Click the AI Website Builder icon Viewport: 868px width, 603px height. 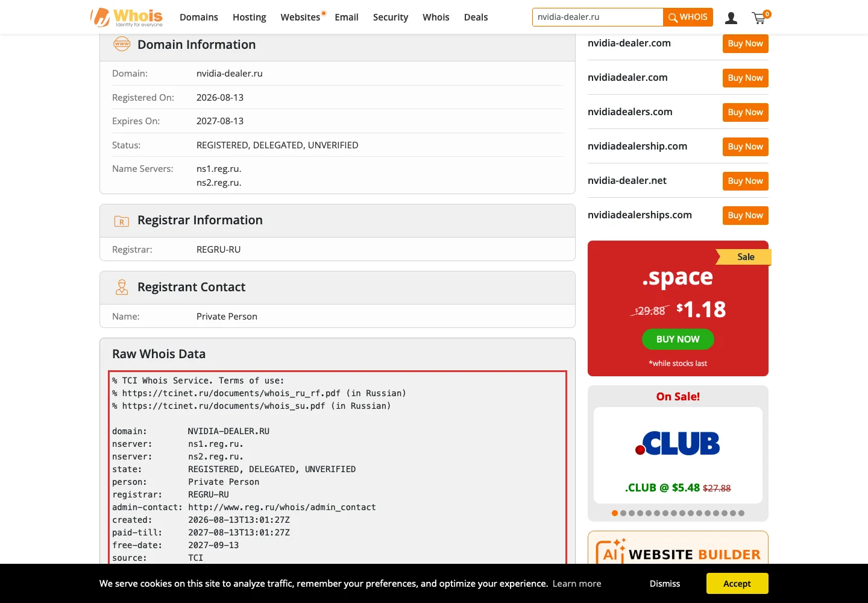(611, 551)
